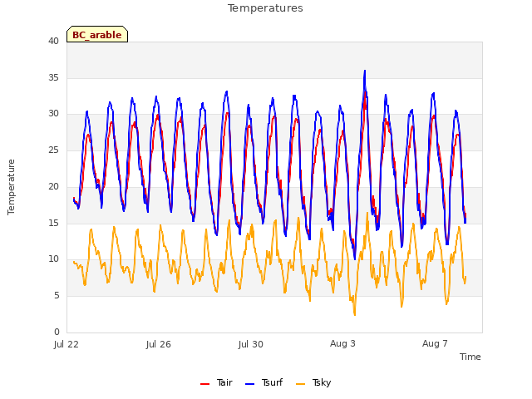532x399 pixels.
Task: Select the Jul 22 x-axis label
Action: coord(66,344)
